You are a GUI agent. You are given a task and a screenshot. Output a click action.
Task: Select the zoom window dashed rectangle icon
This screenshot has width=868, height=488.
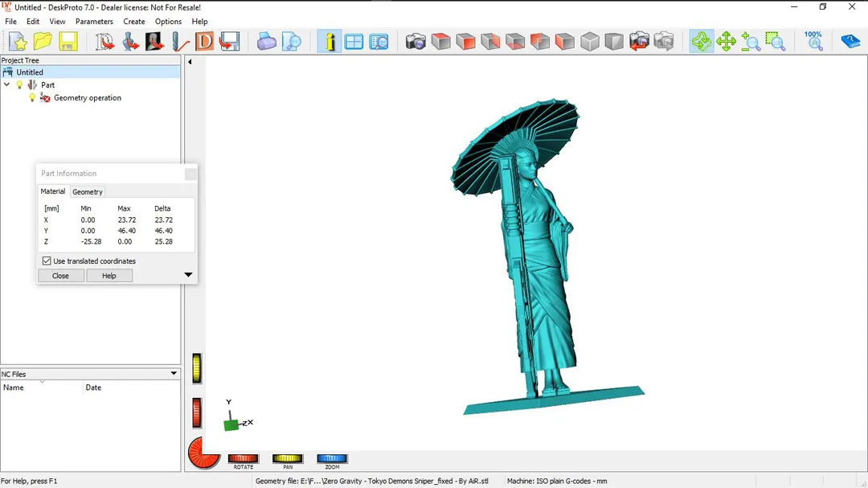click(x=776, y=42)
